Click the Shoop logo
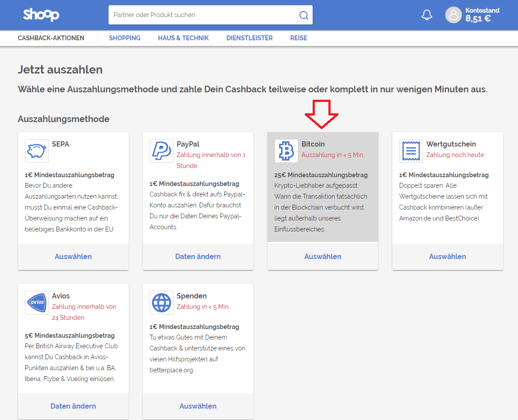Screen dimensions: 518x420 [41, 15]
